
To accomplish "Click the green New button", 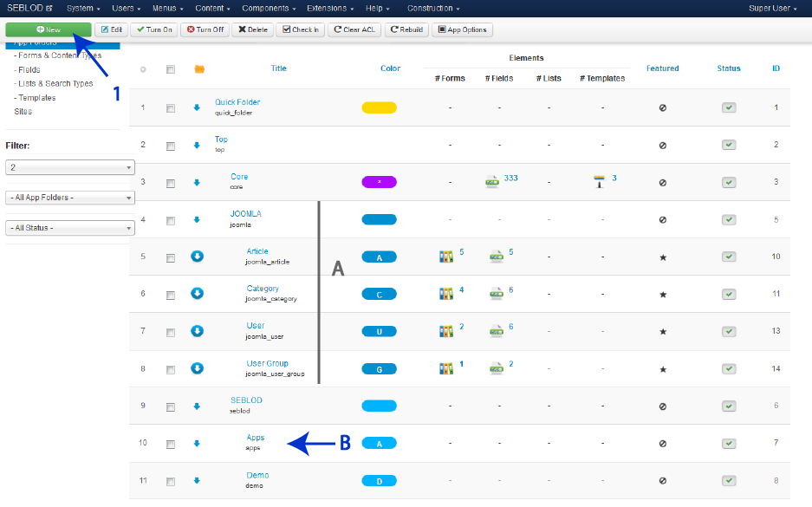I will (49, 29).
